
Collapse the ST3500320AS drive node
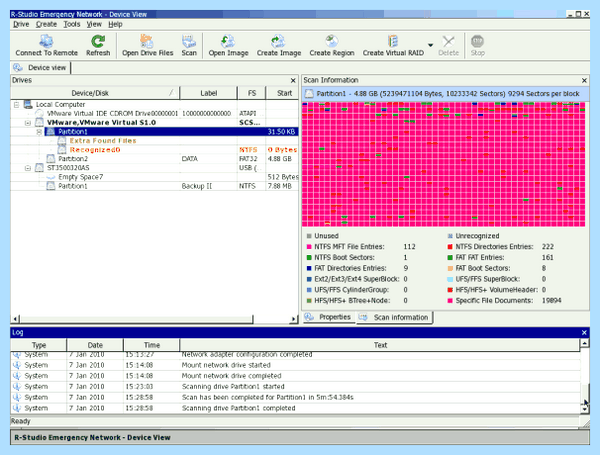(x=28, y=168)
